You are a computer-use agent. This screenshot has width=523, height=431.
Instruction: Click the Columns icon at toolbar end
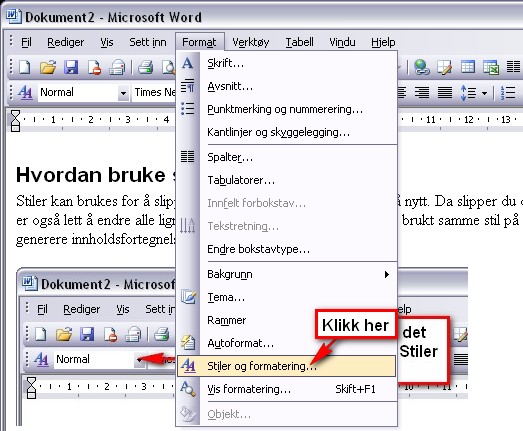(x=513, y=67)
